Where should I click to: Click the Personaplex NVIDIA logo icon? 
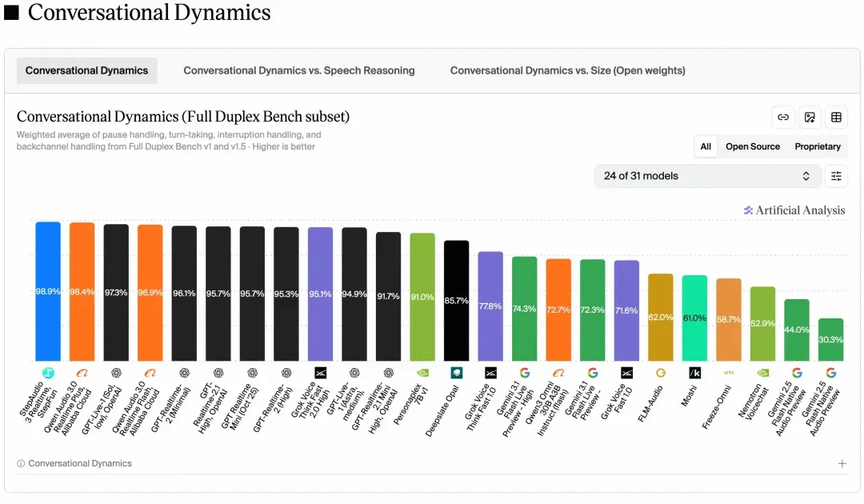(422, 373)
